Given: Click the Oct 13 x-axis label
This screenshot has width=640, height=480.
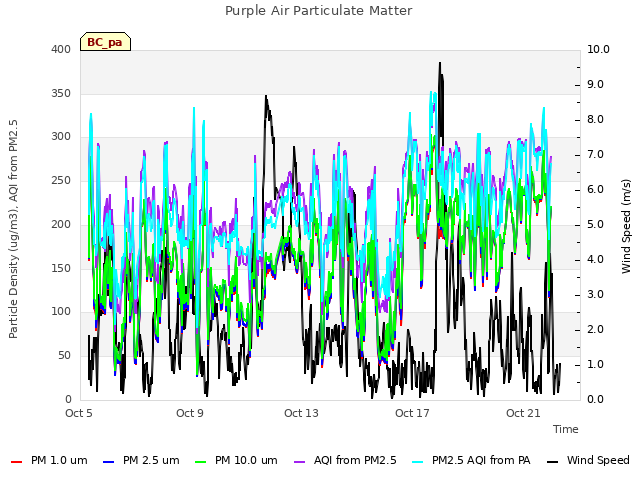Looking at the screenshot, I should [x=301, y=413].
